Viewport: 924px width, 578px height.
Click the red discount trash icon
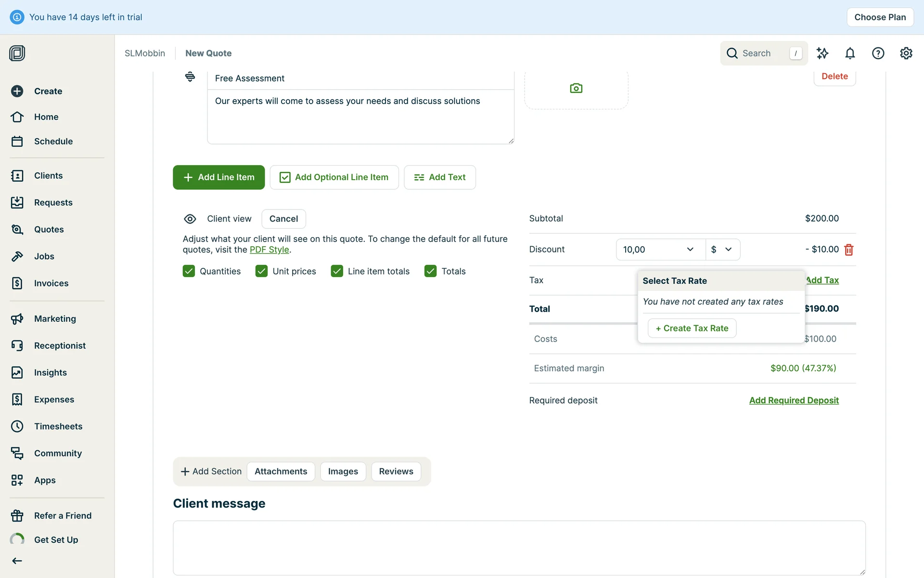coord(849,250)
